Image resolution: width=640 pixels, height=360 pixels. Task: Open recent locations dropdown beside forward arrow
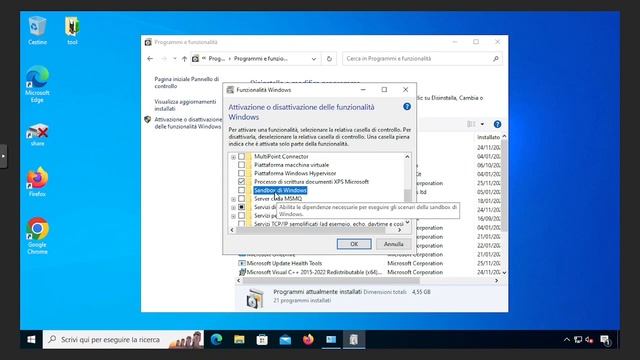[x=175, y=59]
